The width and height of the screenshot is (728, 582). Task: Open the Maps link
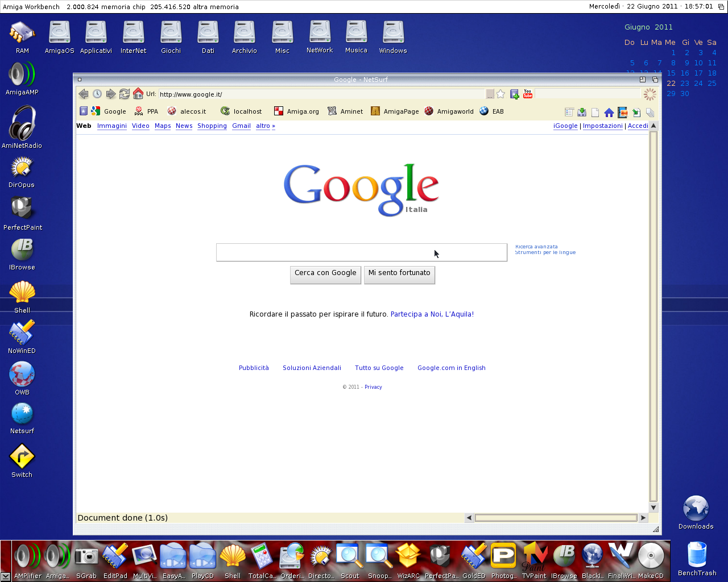click(x=163, y=126)
